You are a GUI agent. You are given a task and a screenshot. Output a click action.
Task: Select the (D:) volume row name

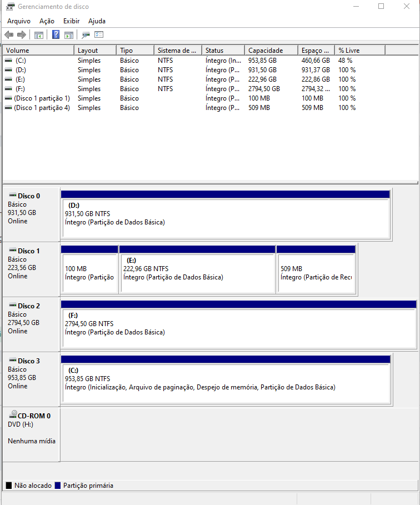click(x=21, y=70)
